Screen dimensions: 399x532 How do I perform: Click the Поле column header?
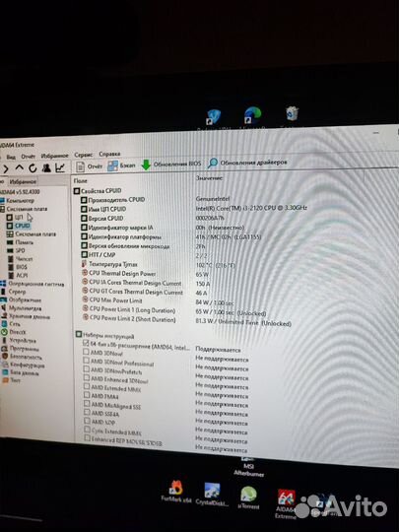[x=81, y=181]
